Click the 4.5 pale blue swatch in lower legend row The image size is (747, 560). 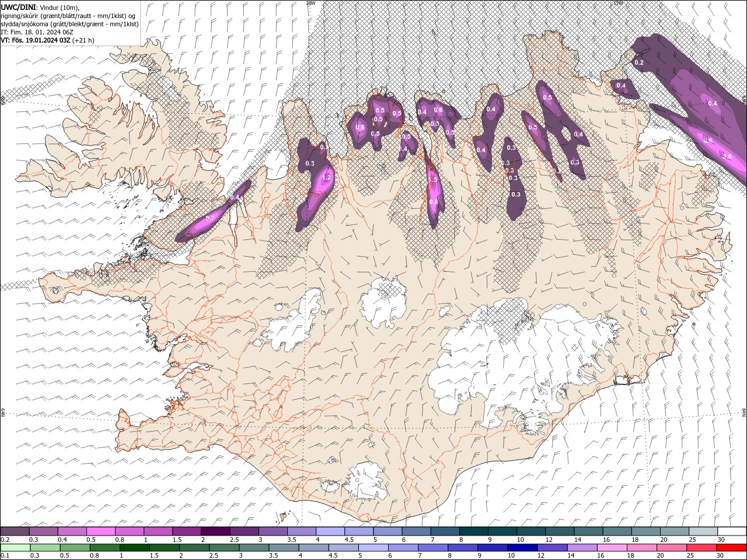click(x=344, y=548)
